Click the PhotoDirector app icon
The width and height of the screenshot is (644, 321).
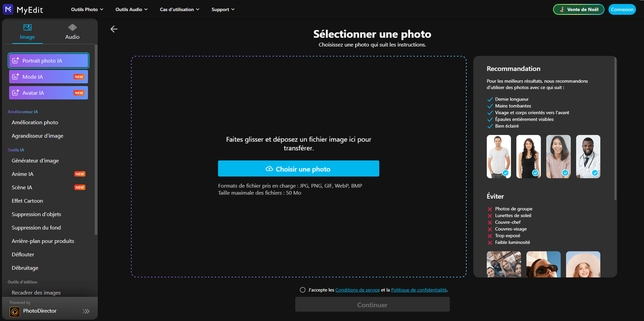pos(15,312)
